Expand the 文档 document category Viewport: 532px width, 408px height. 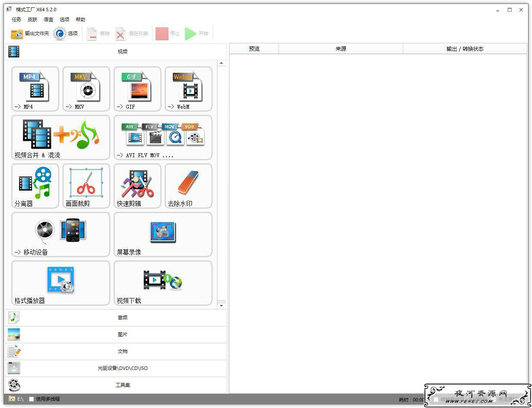pyautogui.click(x=116, y=351)
